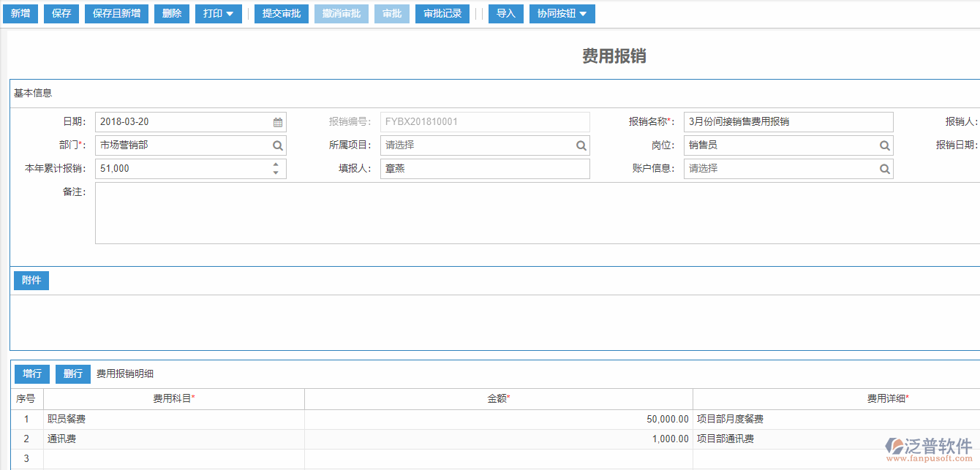Viewport: 980px width, 470px height.
Task: Submit for approval via 提交审批 button
Action: 281,13
